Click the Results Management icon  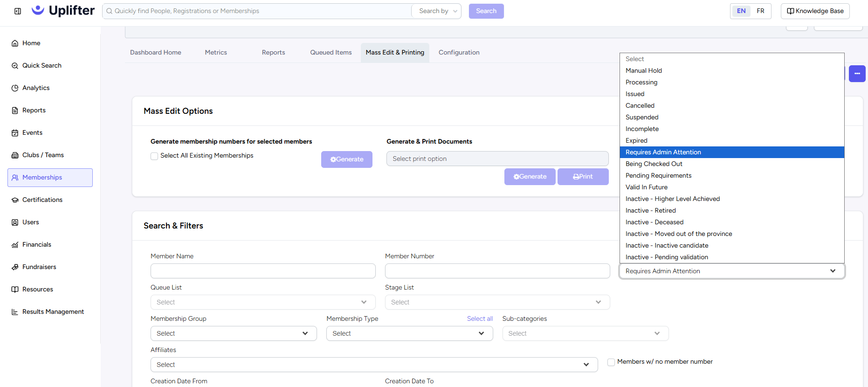[15, 312]
